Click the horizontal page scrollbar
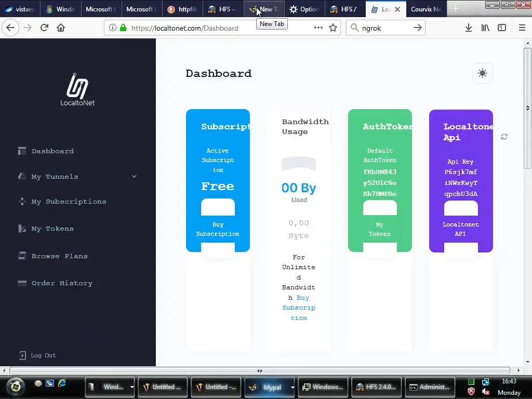The width and height of the screenshot is (532, 399). [260, 370]
